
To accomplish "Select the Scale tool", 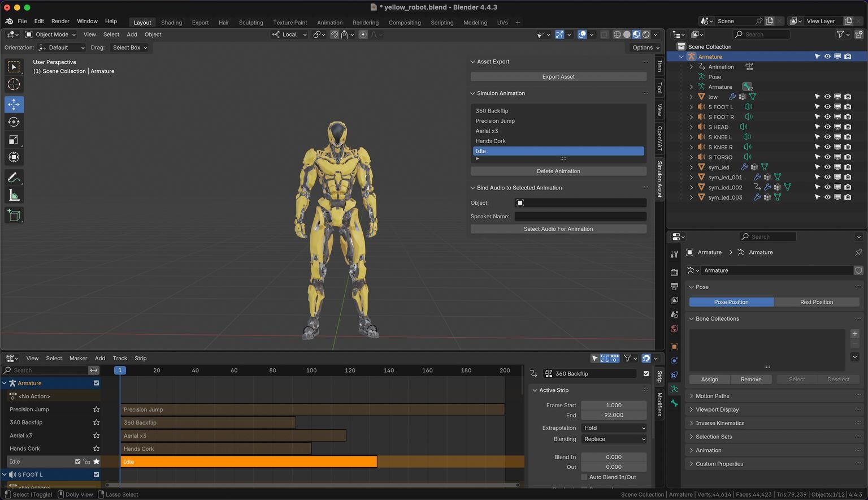I will point(14,140).
